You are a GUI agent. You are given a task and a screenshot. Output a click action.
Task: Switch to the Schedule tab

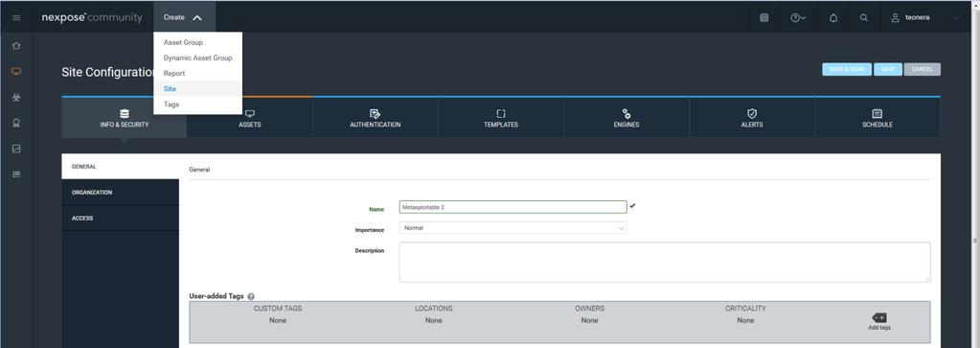click(x=877, y=118)
